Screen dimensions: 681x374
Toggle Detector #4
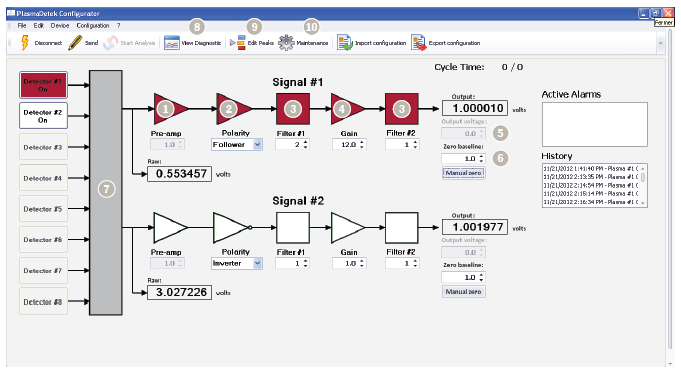[43, 178]
